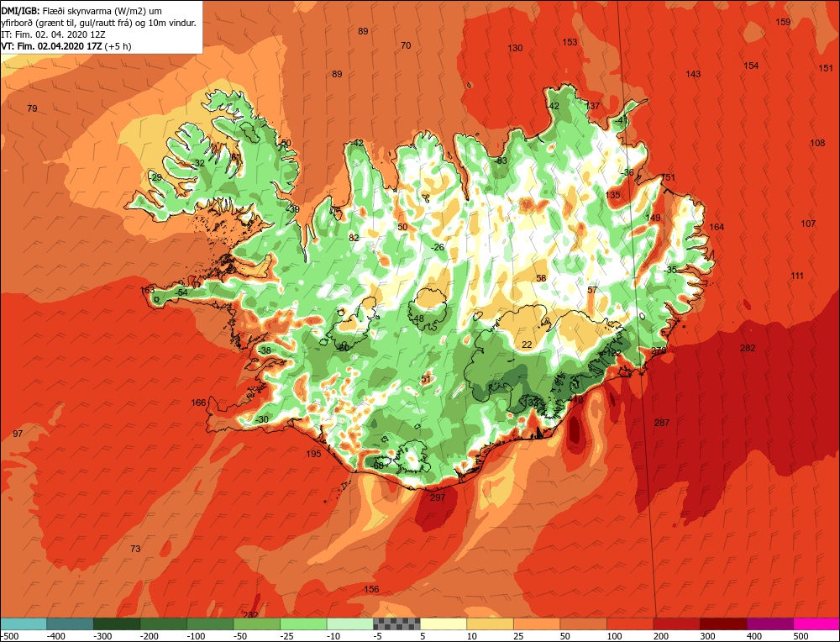Click the map value '153' north of Iceland
Viewport: 840px width, 642px height.
pos(570,42)
